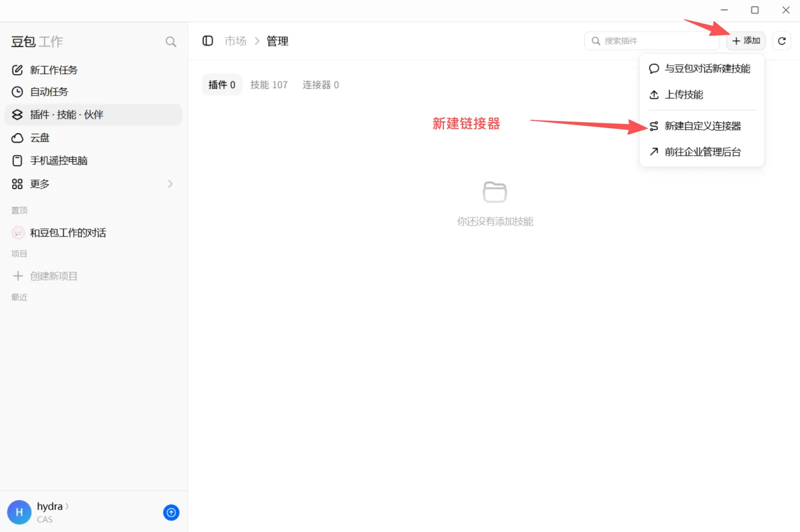The height and width of the screenshot is (532, 800).
Task: Toggle the sidebar collapse panel icon
Action: [x=207, y=41]
